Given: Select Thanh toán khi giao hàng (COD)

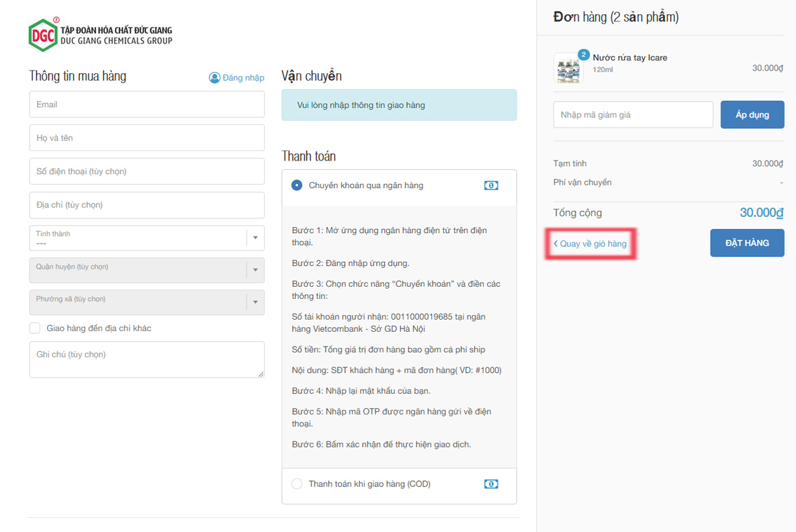Looking at the screenshot, I should pos(297,484).
